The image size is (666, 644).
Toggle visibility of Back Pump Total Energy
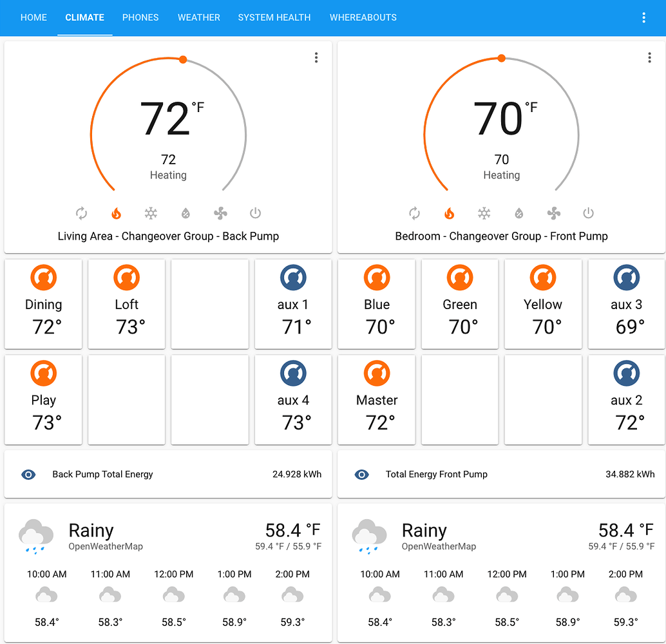(x=28, y=475)
